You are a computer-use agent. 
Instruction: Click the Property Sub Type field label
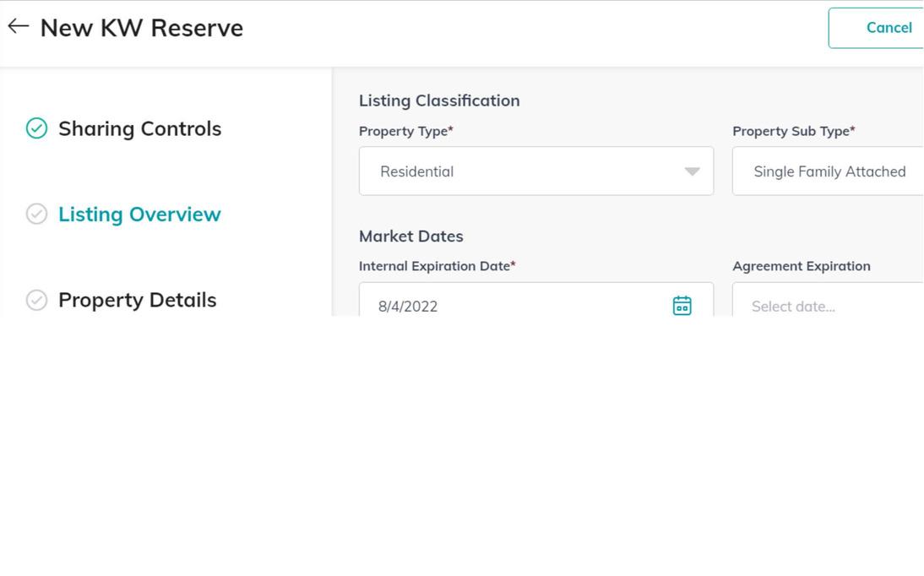[793, 131]
